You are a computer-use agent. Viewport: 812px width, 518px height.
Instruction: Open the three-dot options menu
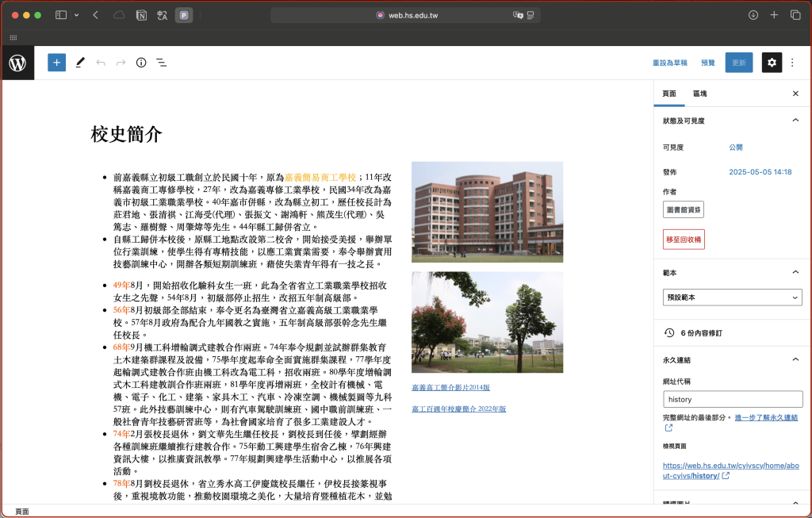coord(792,63)
